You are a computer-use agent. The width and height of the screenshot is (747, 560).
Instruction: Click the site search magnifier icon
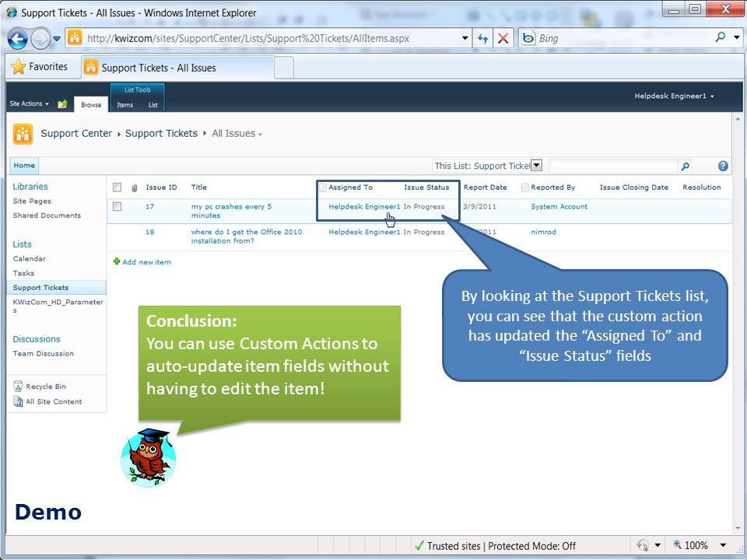coord(685,166)
